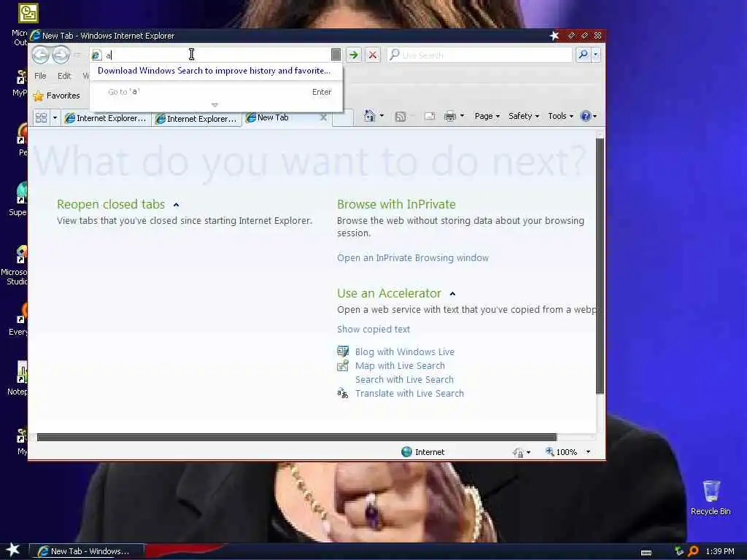Open the Home dropdown arrow
The width and height of the screenshot is (747, 560).
[x=382, y=116]
